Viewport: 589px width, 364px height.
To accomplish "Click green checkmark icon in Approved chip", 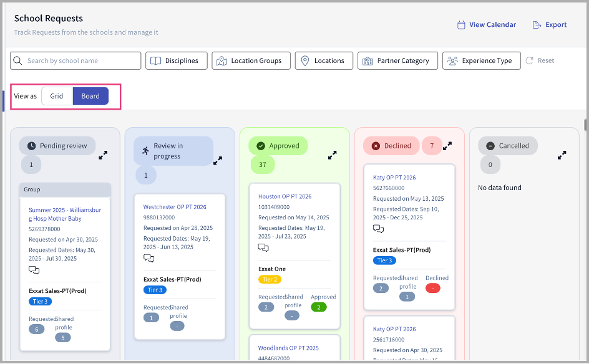I will 261,146.
